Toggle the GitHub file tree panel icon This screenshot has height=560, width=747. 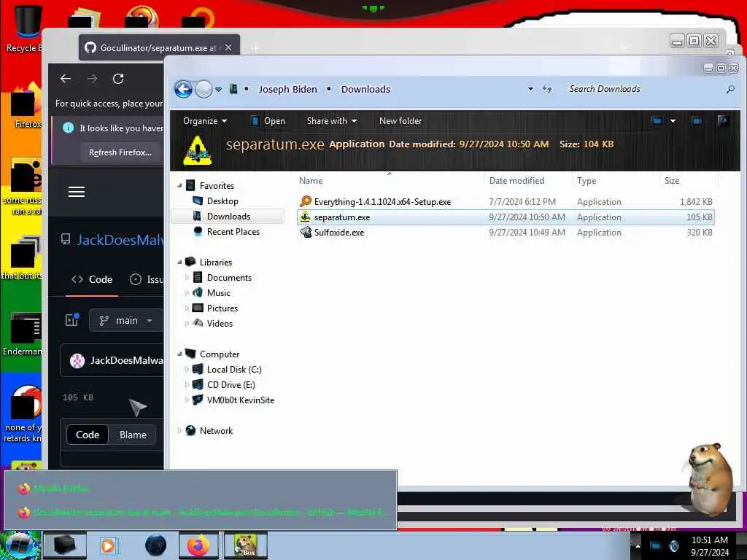point(72,320)
